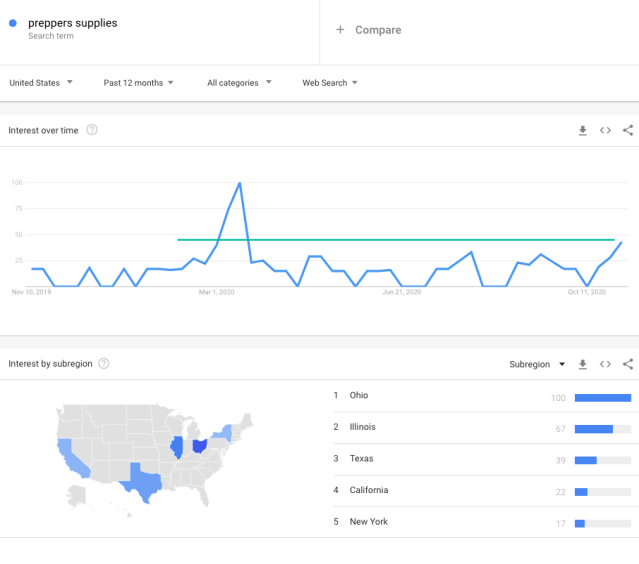
Task: Share the Interest over time chart
Action: click(628, 130)
